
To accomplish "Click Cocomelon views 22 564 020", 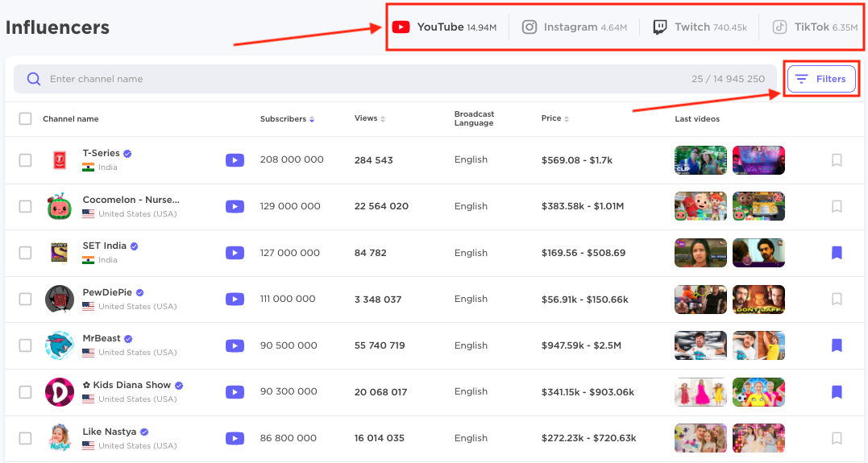I will point(381,206).
